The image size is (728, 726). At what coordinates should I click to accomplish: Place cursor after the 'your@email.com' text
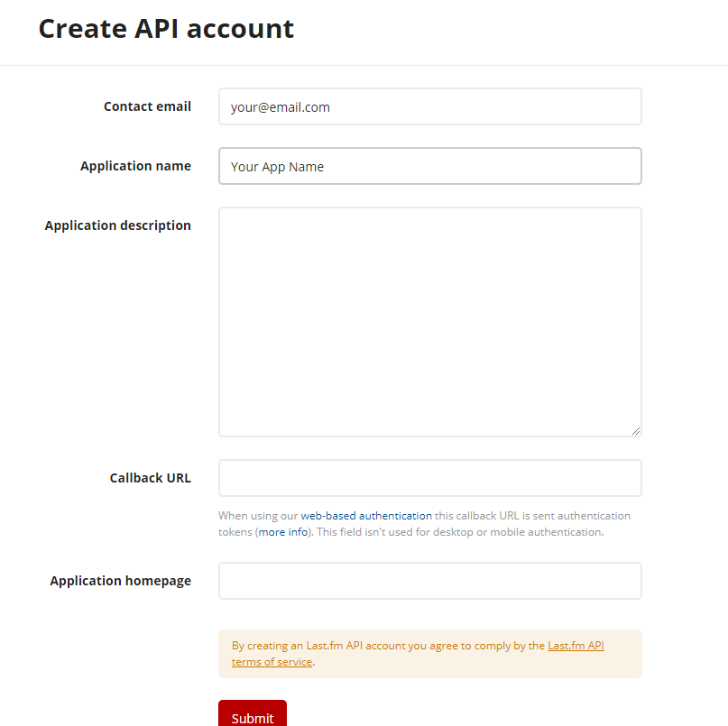[x=331, y=107]
